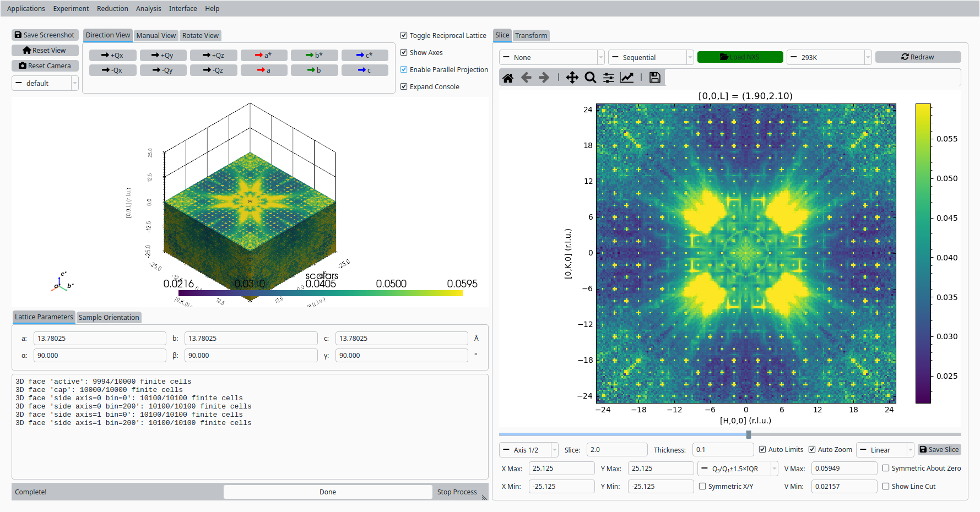The width and height of the screenshot is (980, 512).
Task: Open the Reduction menu
Action: click(x=112, y=8)
